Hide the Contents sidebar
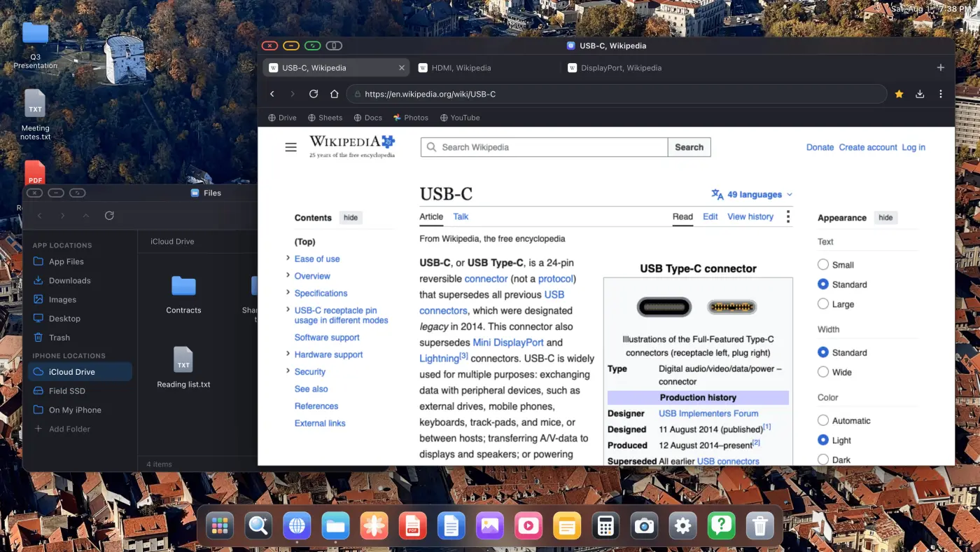The width and height of the screenshot is (980, 552). pos(351,218)
